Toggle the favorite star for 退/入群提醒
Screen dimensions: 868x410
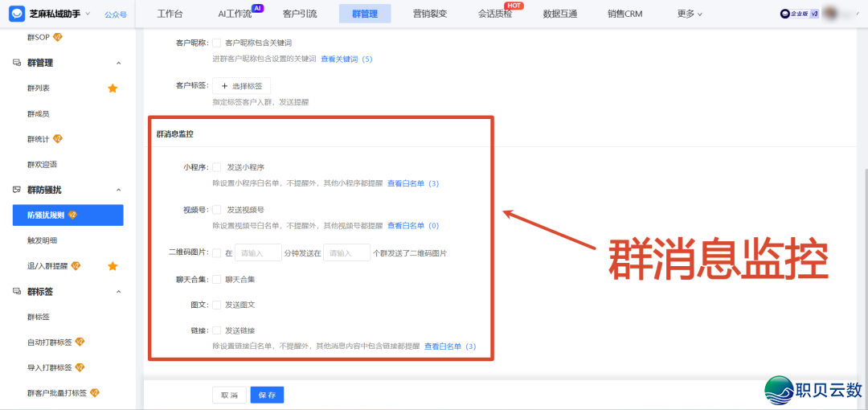(x=113, y=266)
